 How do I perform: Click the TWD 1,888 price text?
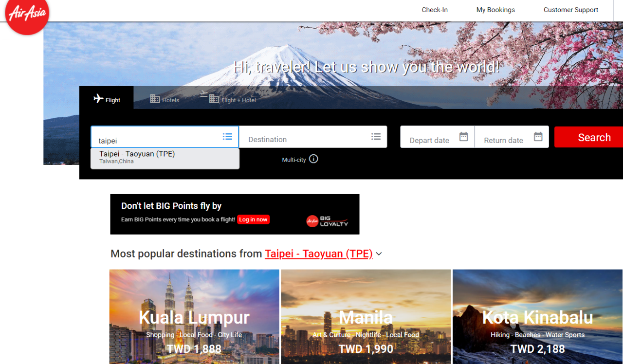tap(194, 349)
